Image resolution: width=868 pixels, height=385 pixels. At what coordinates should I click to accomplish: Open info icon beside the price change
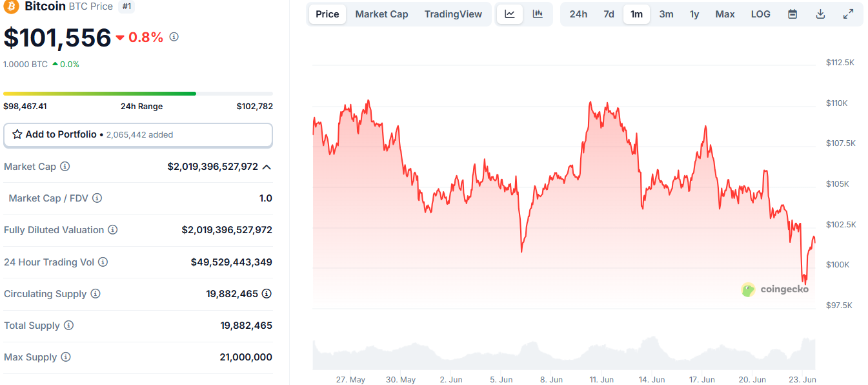(x=174, y=37)
